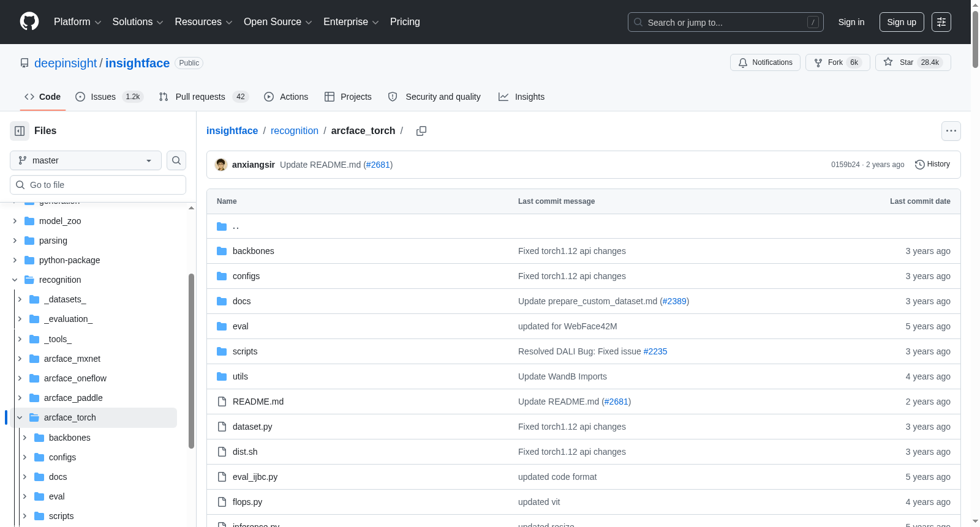Click the eval_ijbc.py file icon
Screen dimensions: 980x527
coord(222,477)
